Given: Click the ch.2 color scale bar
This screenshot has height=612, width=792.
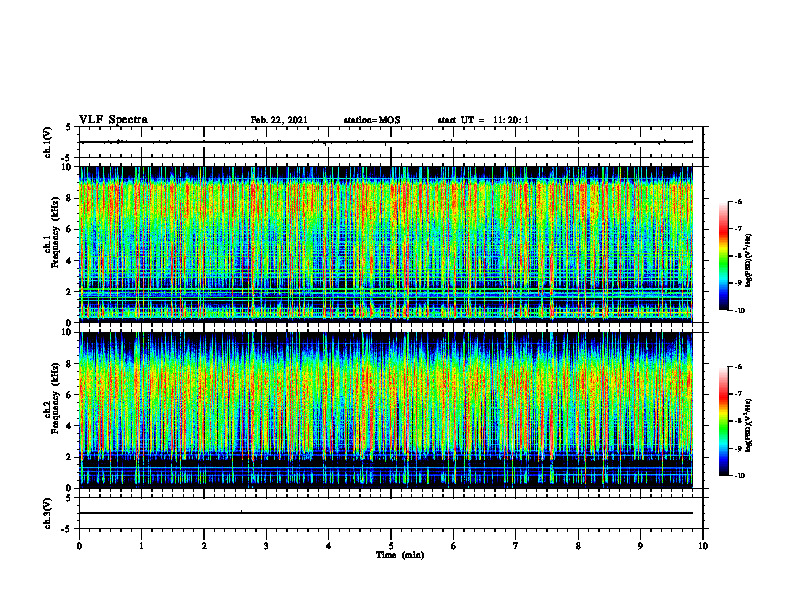Looking at the screenshot, I should 723,421.
